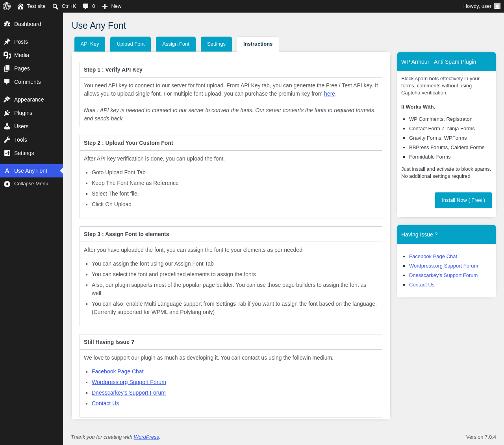The width and height of the screenshot is (504, 445).
Task: Open the Appearance menu label
Action: [29, 100]
